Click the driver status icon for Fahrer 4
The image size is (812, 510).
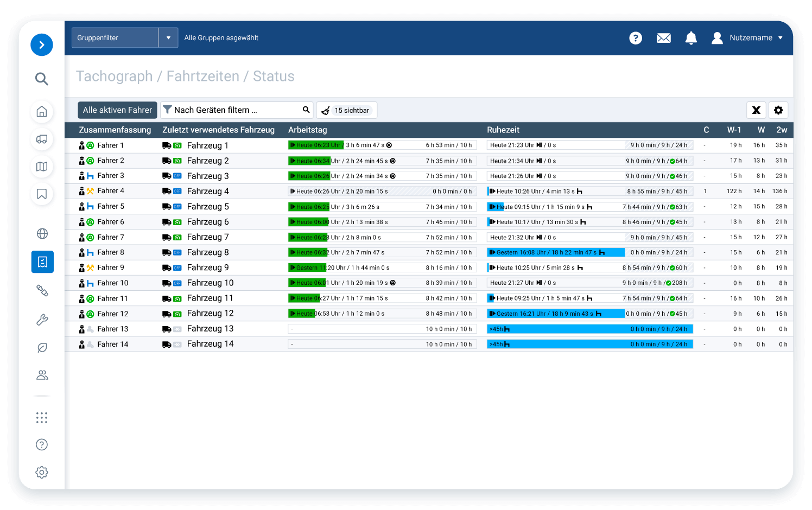tap(91, 191)
